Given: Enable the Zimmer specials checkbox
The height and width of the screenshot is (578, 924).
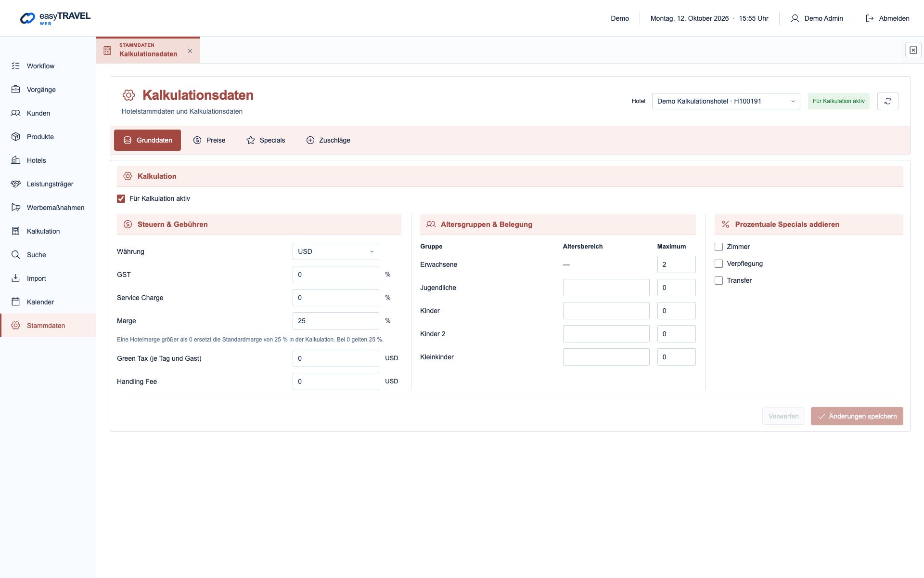Looking at the screenshot, I should 719,247.
